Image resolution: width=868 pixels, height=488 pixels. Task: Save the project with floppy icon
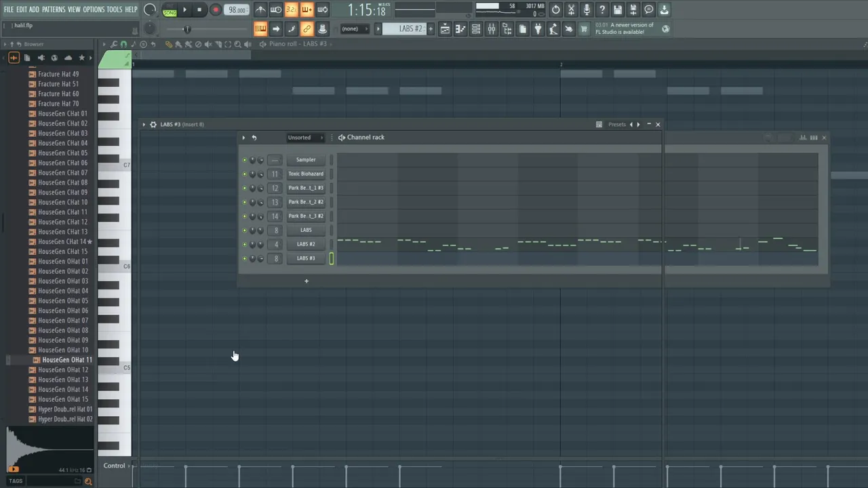tap(618, 9)
